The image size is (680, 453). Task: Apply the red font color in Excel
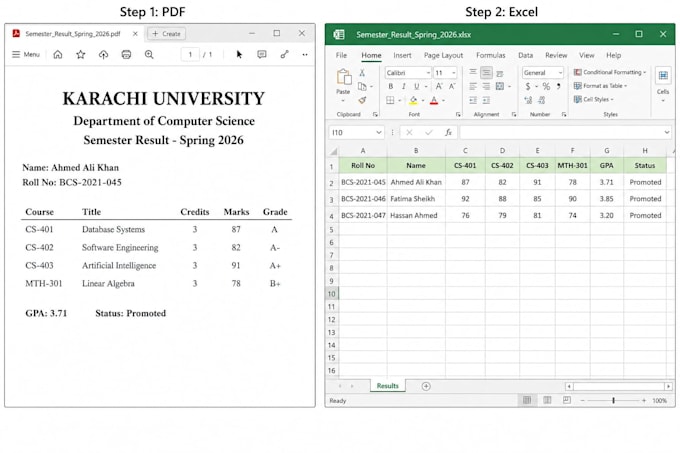click(434, 101)
